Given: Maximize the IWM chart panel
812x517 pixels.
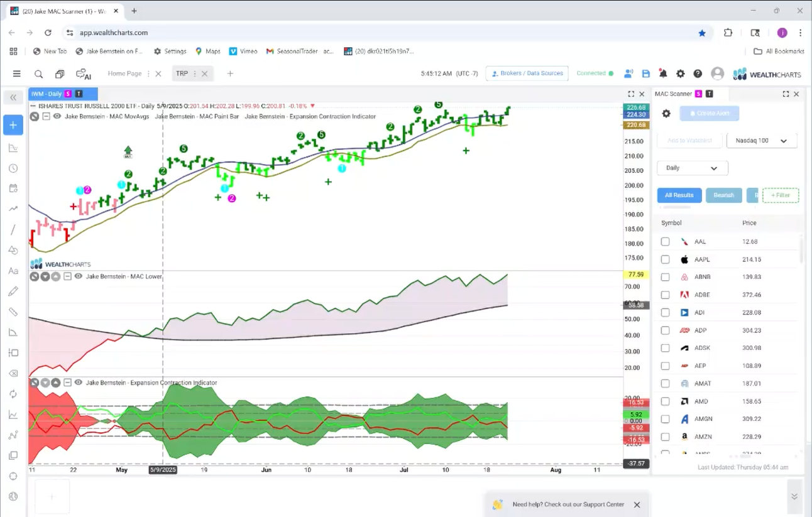Looking at the screenshot, I should coord(631,94).
